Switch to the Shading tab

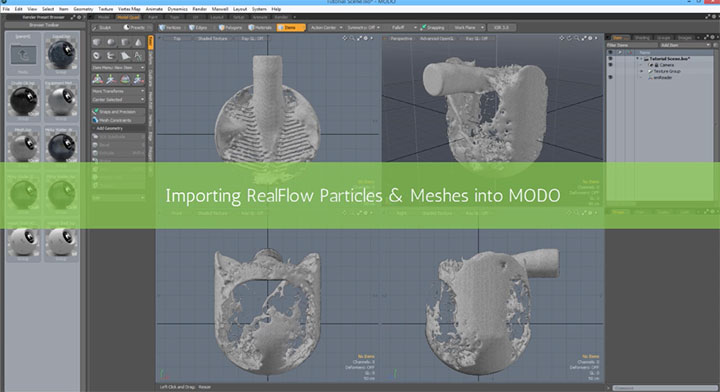pyautogui.click(x=642, y=37)
